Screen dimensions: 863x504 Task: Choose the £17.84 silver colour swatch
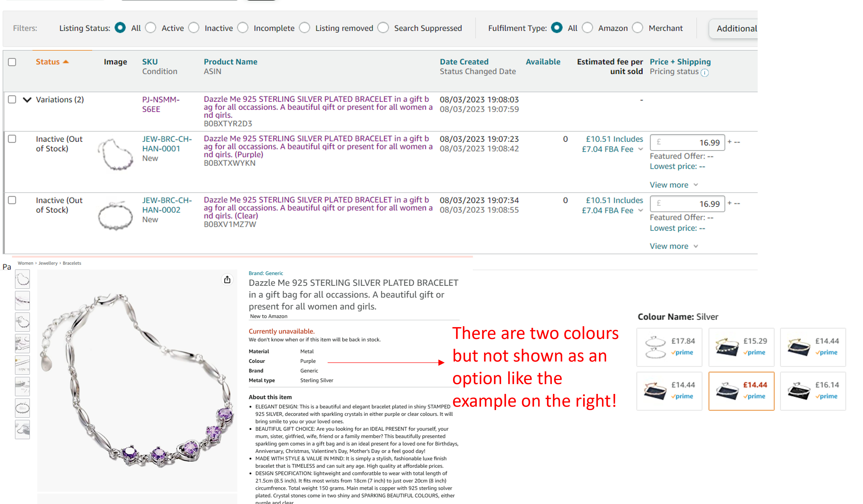pyautogui.click(x=669, y=347)
